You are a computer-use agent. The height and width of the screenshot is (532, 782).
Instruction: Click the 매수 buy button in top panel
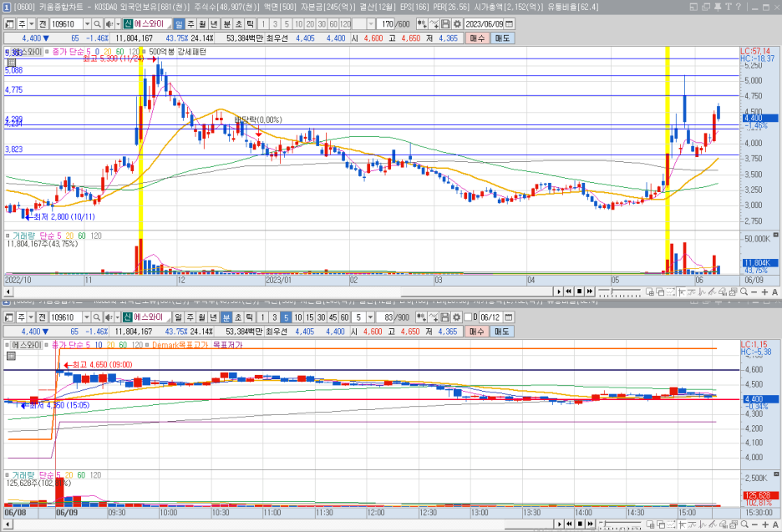pos(477,38)
